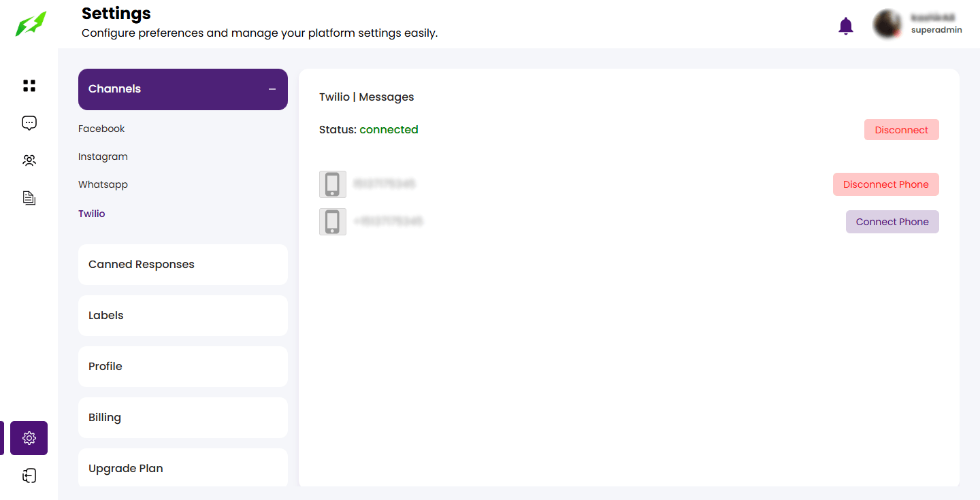Viewport: 980px width, 500px height.
Task: Open the chat conversations icon
Action: pos(29,123)
